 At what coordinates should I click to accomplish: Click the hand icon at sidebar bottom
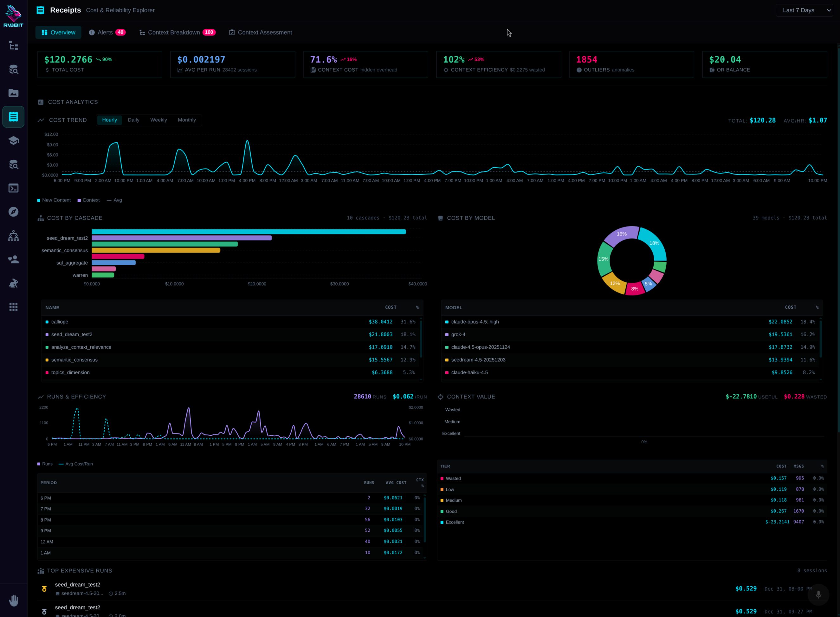tap(13, 600)
